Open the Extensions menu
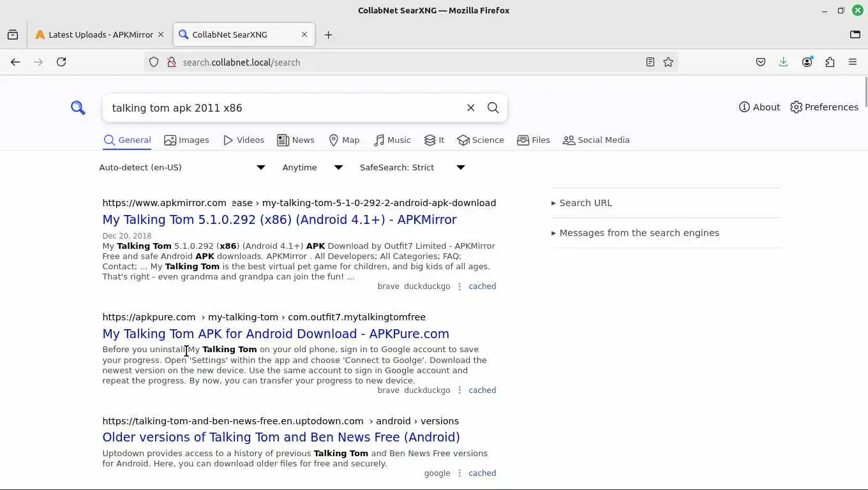The image size is (868, 490). pyautogui.click(x=830, y=62)
